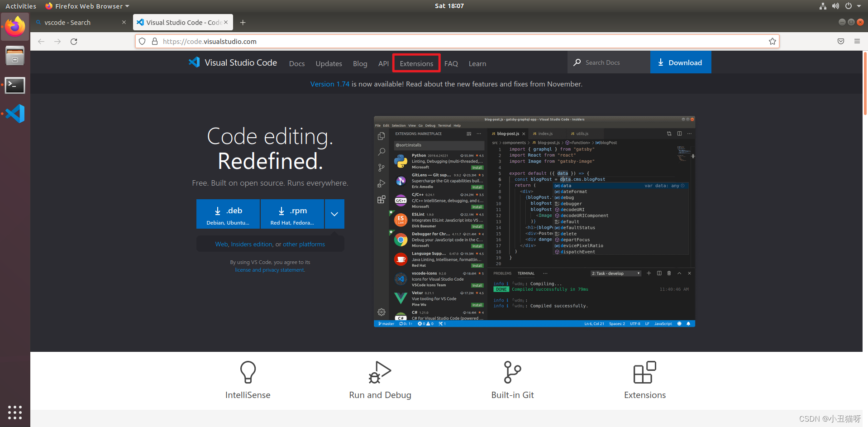
Task: Open the other platforms link
Action: (x=304, y=244)
